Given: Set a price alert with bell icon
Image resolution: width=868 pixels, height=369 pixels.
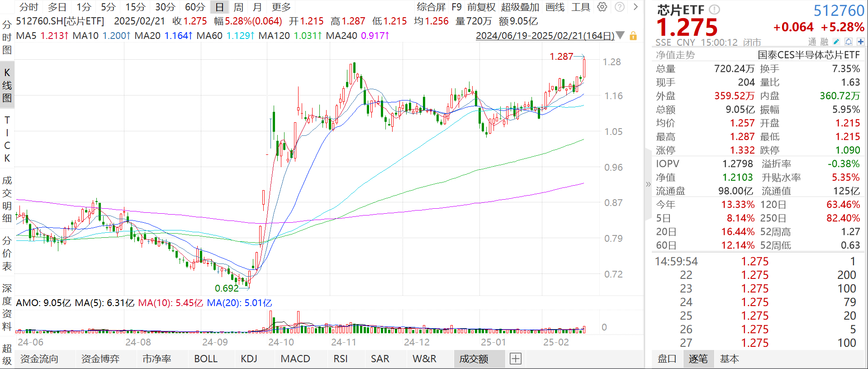Looking at the screenshot, I should click(x=849, y=42).
